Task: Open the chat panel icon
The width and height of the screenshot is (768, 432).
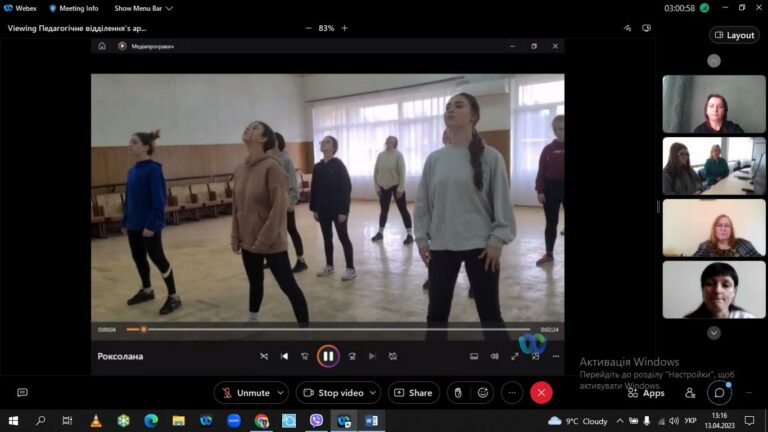Action: click(x=719, y=393)
